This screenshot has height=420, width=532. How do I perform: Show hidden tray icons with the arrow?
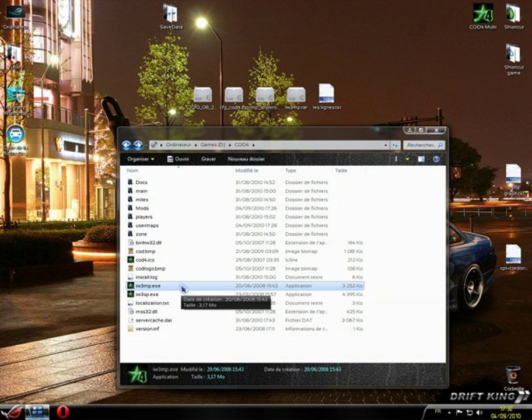click(449, 412)
